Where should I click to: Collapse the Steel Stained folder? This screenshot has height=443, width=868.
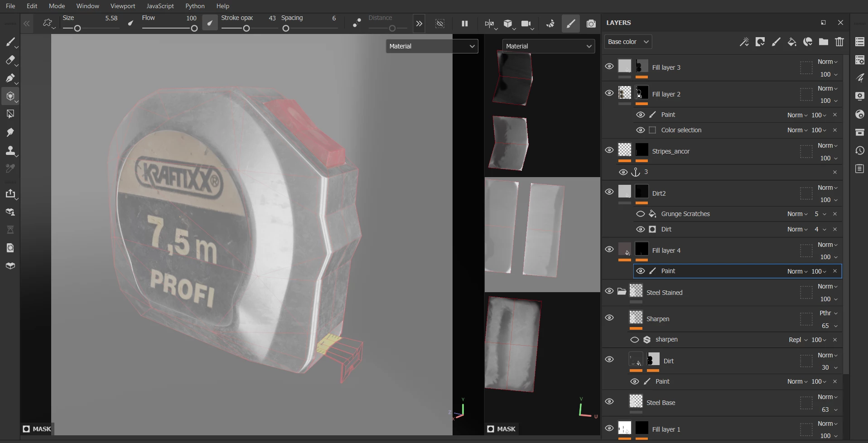click(x=622, y=291)
